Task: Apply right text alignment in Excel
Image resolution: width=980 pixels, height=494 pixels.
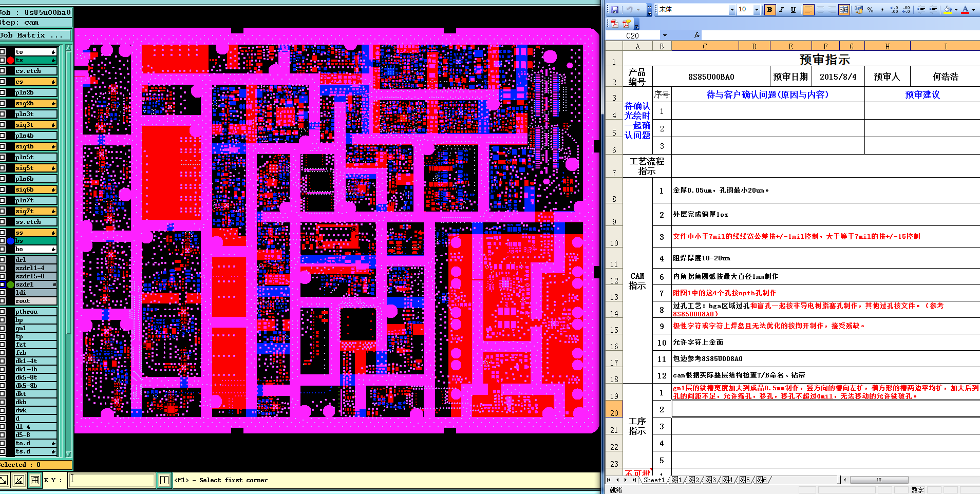Action: [x=832, y=10]
